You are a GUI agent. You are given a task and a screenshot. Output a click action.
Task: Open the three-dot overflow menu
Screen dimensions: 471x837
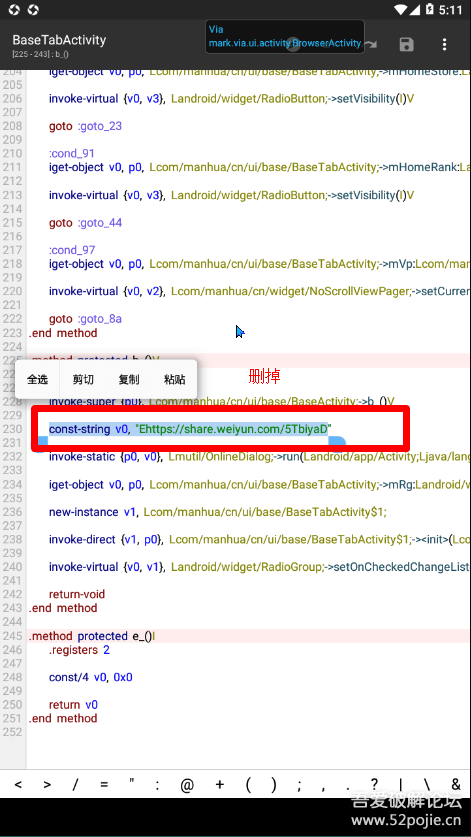444,44
